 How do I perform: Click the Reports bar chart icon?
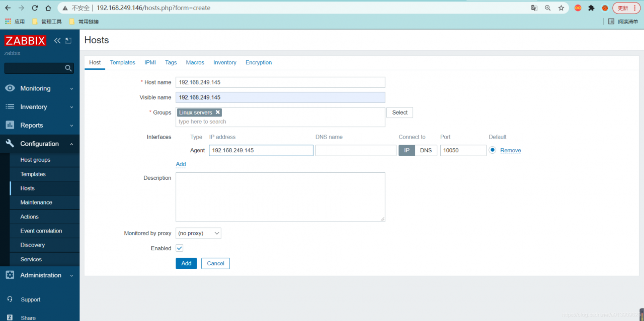pyautogui.click(x=10, y=125)
